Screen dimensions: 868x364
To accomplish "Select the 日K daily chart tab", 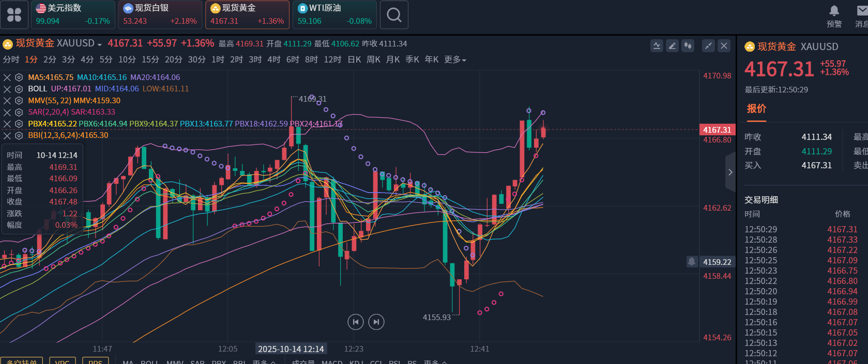I will tap(354, 60).
